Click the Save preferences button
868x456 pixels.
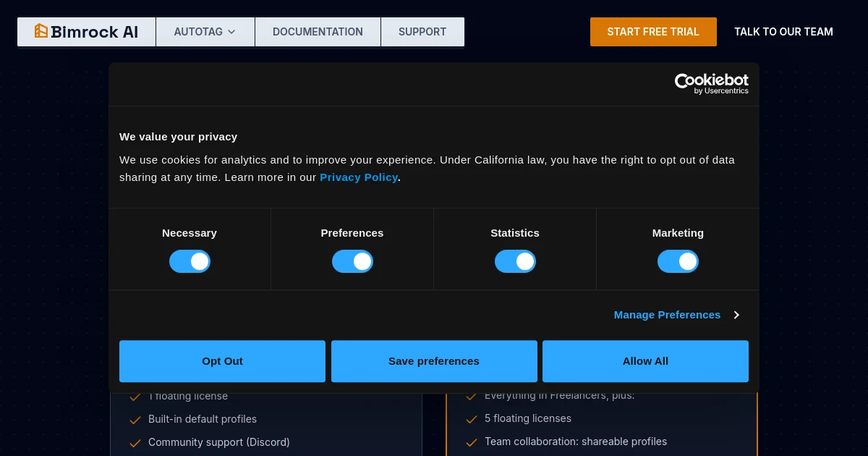click(434, 361)
